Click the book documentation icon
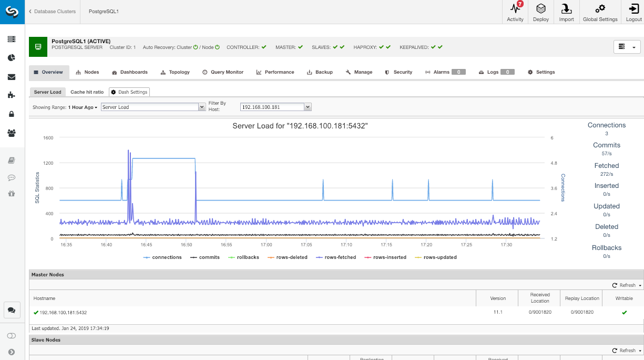Screen dimensions: 644x360 click(x=12, y=161)
